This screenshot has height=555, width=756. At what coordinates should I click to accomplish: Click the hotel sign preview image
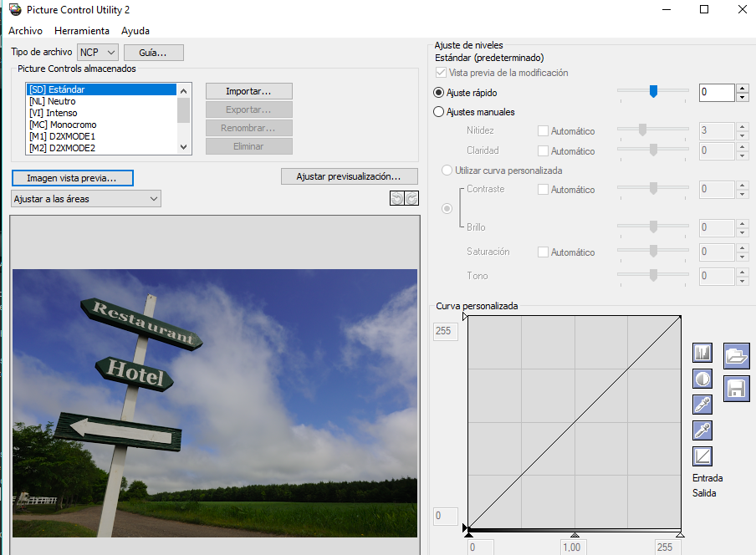pyautogui.click(x=215, y=403)
